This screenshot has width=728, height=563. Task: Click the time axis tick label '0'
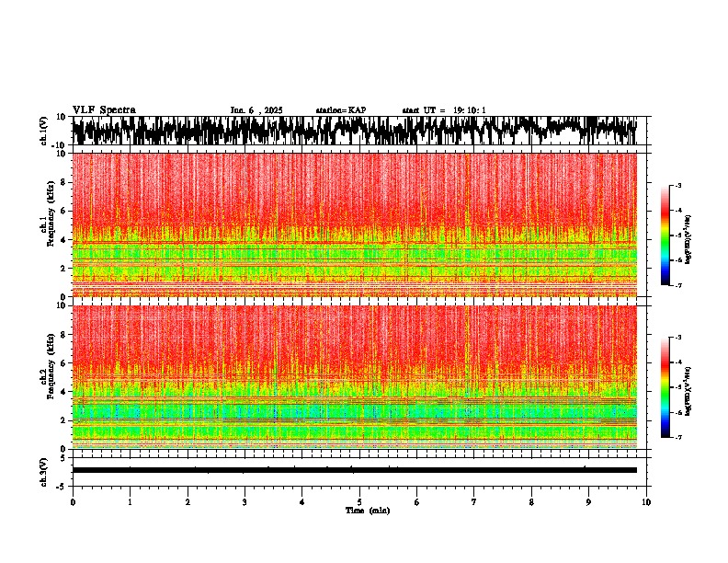(x=73, y=502)
